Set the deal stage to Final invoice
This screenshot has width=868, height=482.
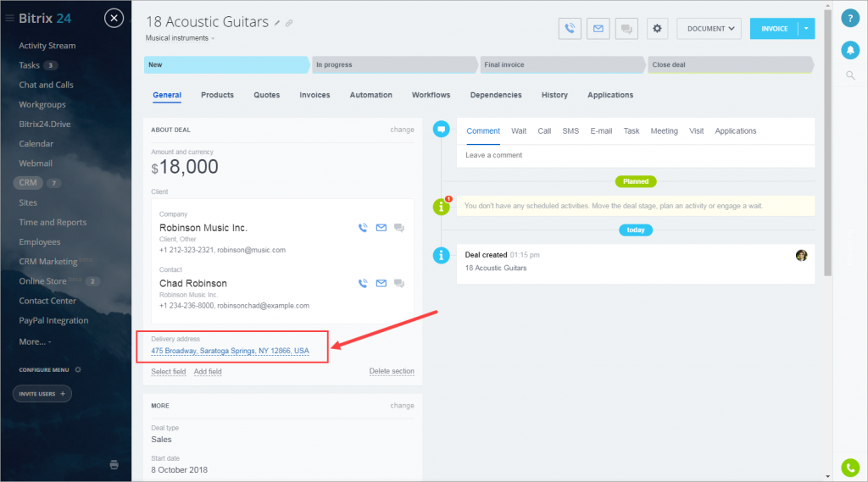(563, 64)
